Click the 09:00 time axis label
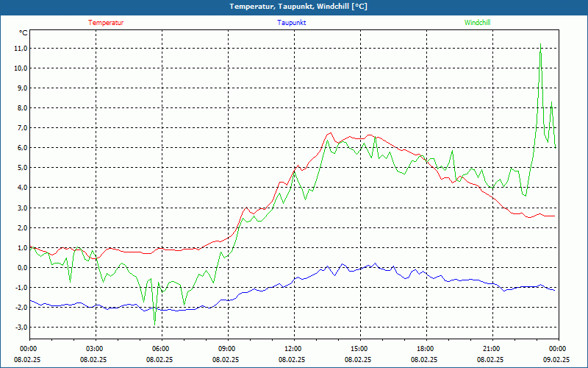The width and height of the screenshot is (588, 368). (226, 349)
